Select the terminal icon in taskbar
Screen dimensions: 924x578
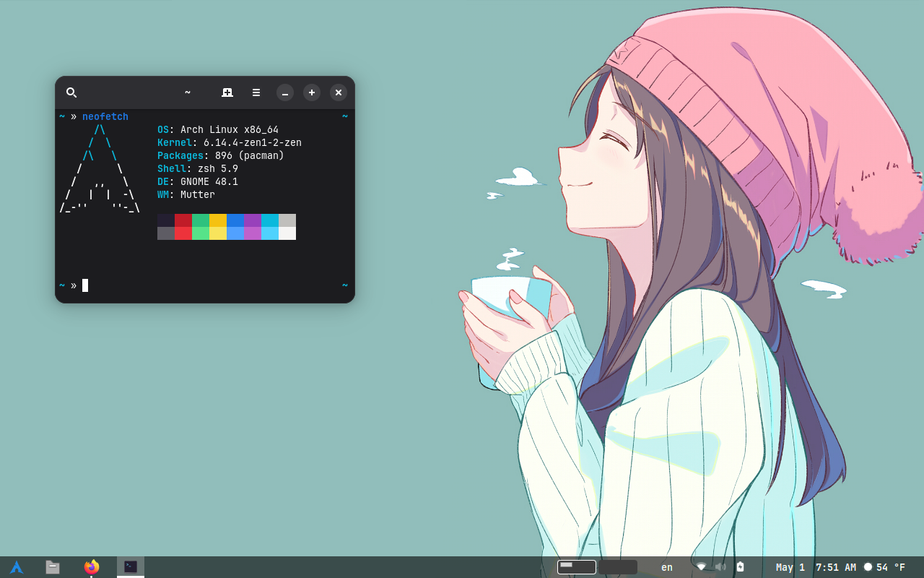pos(131,567)
